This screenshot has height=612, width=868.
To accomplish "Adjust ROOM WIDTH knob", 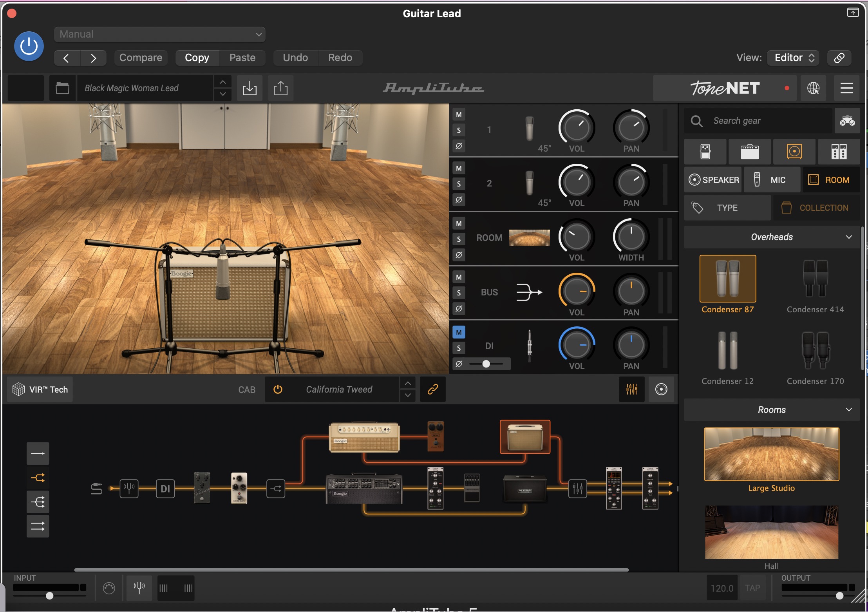I will [x=631, y=237].
